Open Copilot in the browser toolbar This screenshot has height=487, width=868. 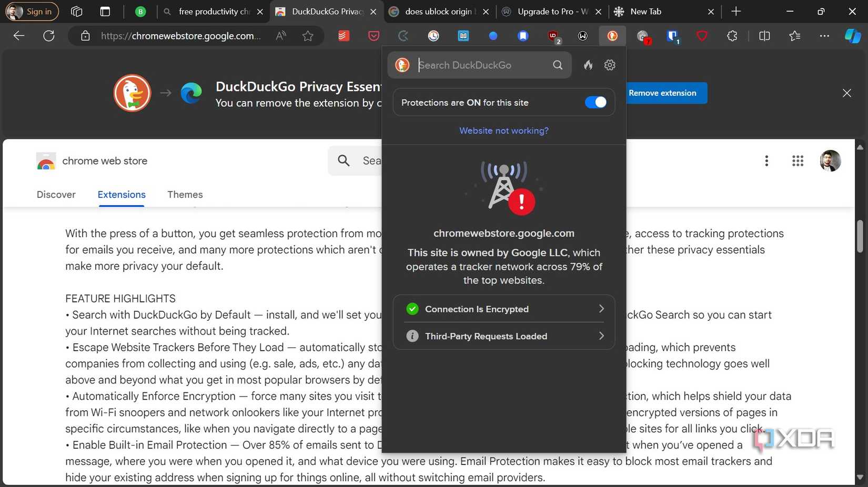pos(852,36)
